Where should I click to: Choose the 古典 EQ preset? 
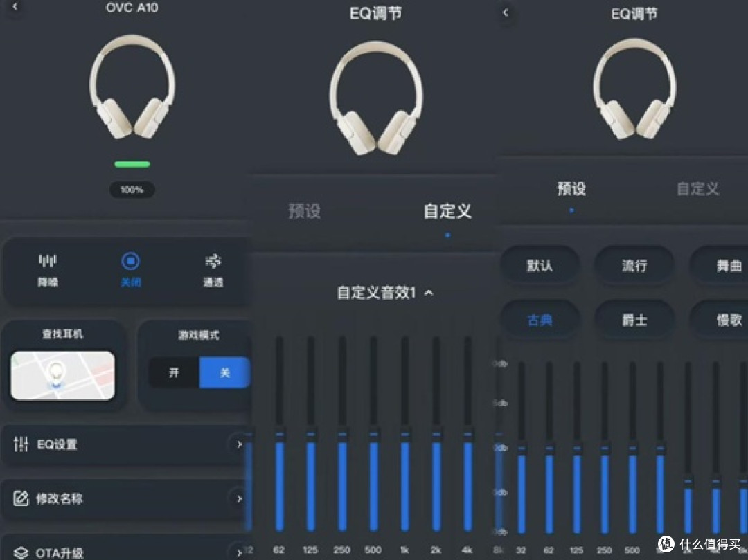point(540,320)
